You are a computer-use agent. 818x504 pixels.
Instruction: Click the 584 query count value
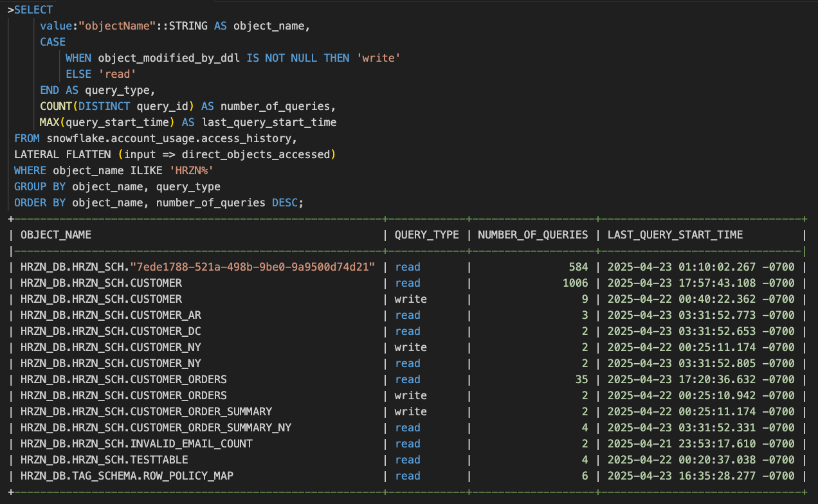point(578,267)
